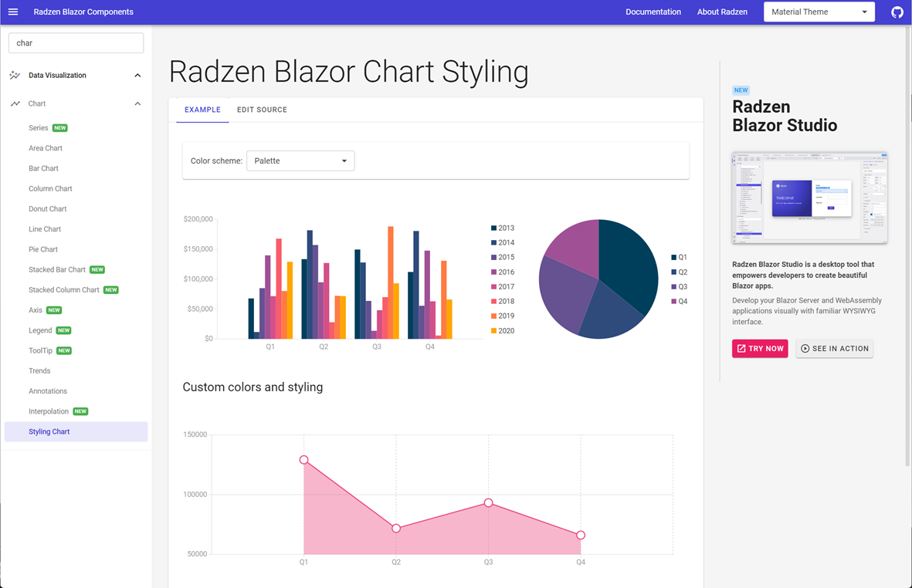Click the play icon on SEE IN ACTION
The width and height of the screenshot is (912, 588).
pos(805,348)
